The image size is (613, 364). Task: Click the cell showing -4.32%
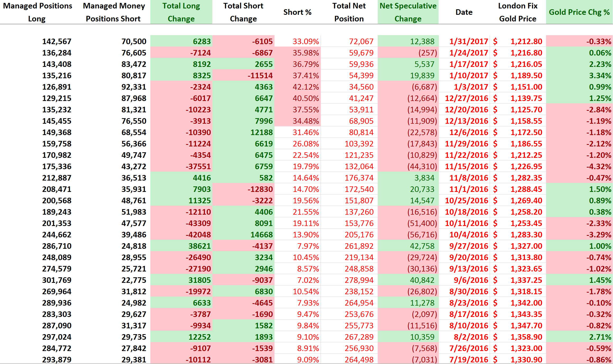coord(579,166)
